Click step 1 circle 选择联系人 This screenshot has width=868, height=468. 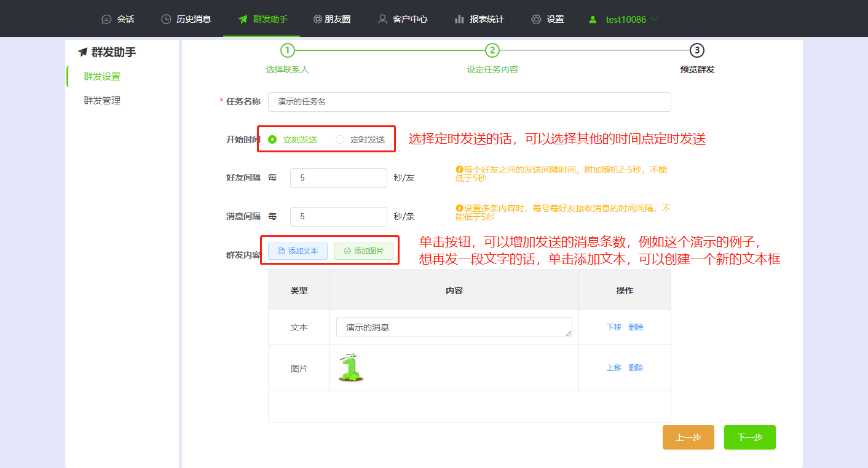click(287, 50)
